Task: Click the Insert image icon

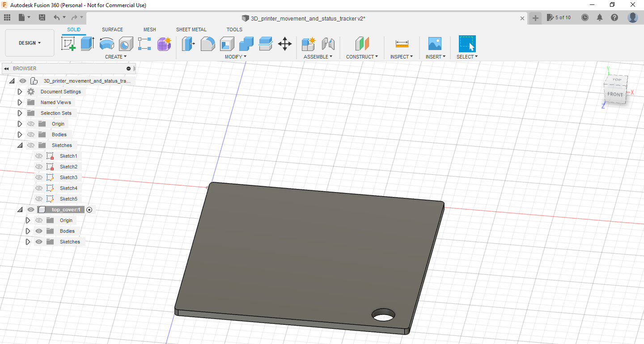Action: coord(435,44)
